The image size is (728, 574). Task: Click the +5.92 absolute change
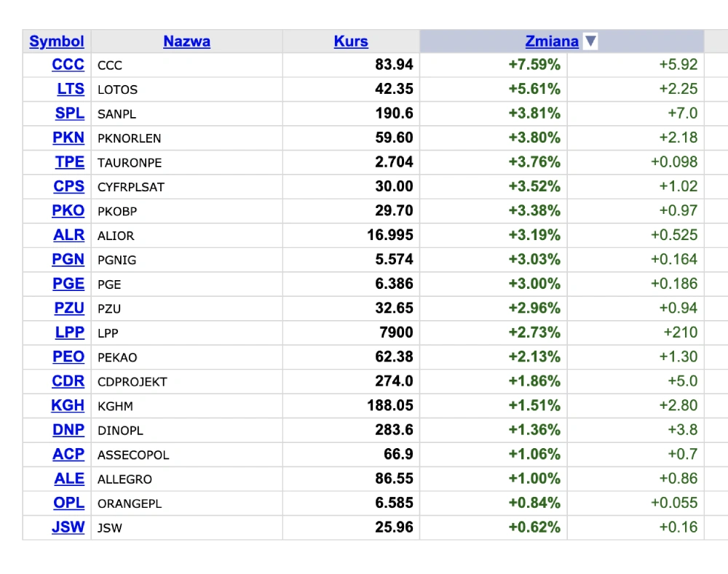click(x=678, y=65)
